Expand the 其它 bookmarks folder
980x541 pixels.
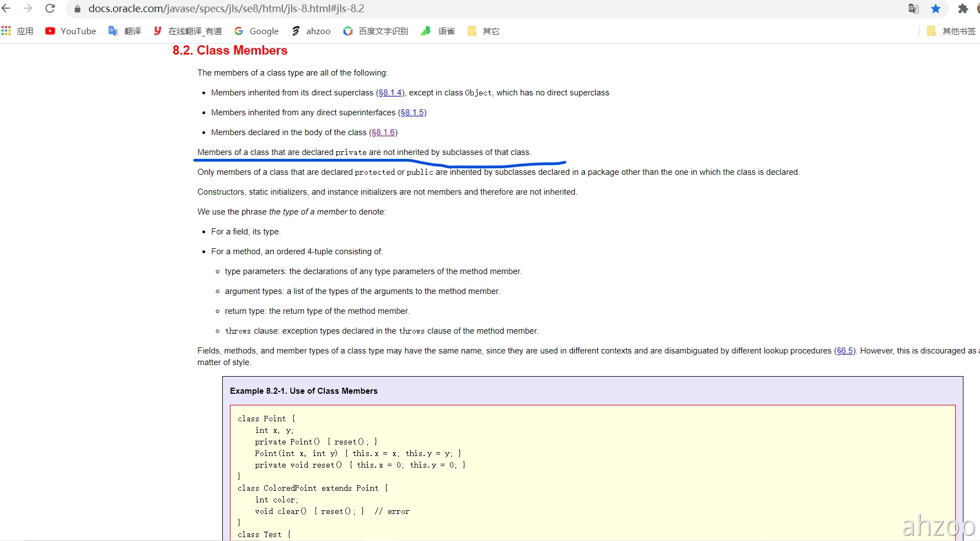pyautogui.click(x=483, y=31)
